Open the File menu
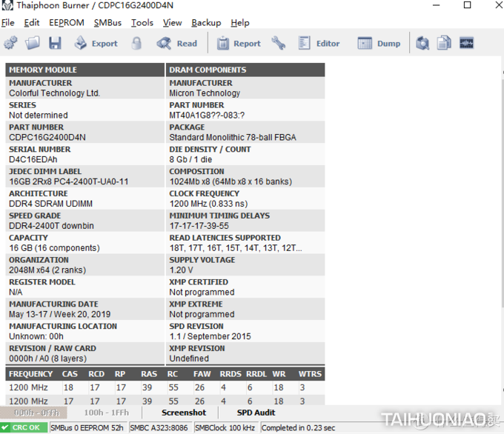The image size is (504, 434). (x=8, y=23)
